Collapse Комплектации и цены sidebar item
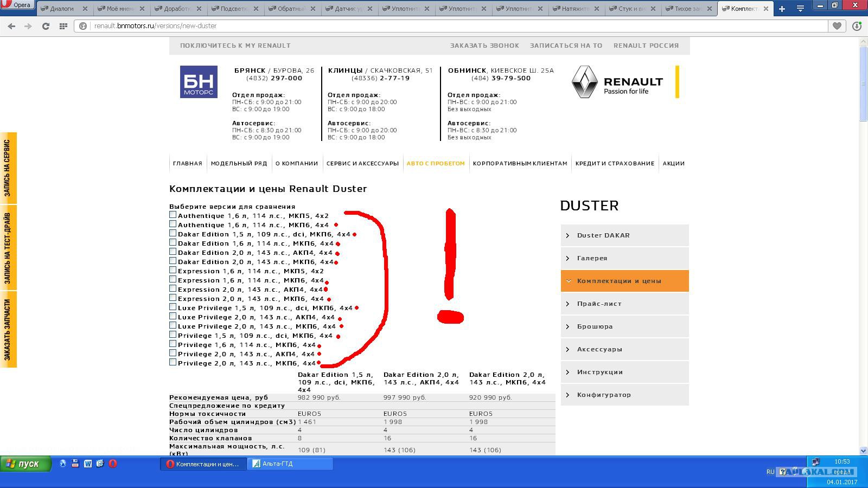The height and width of the screenshot is (488, 868). pos(624,281)
